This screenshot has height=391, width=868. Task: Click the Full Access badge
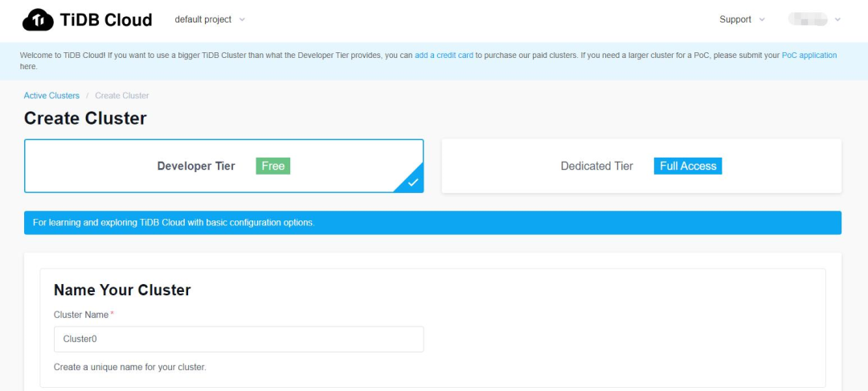coord(687,166)
